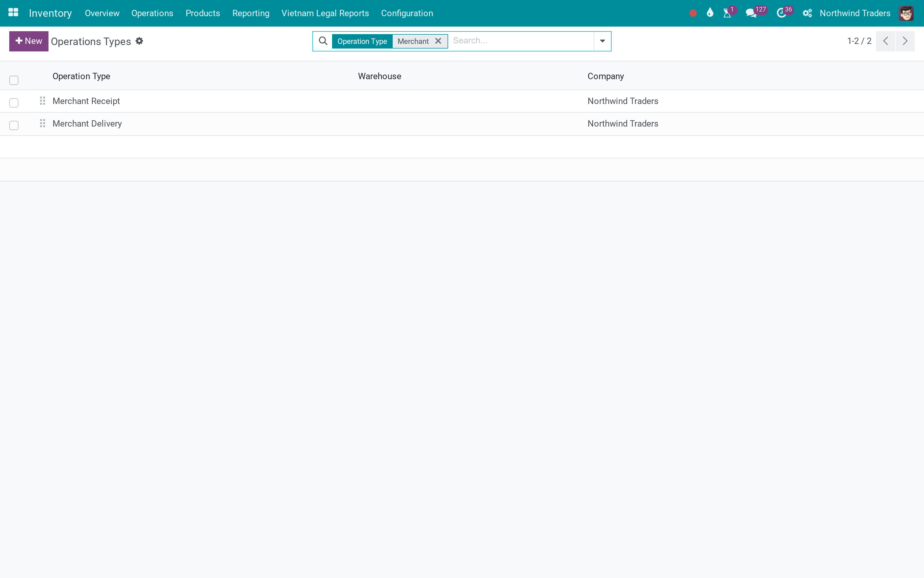Open the Reporting menu

pyautogui.click(x=251, y=13)
